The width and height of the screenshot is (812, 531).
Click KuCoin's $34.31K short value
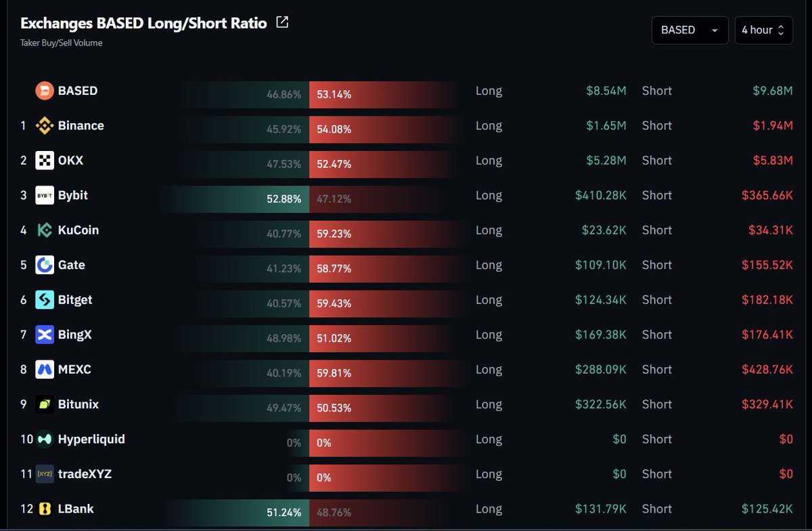pyautogui.click(x=771, y=230)
